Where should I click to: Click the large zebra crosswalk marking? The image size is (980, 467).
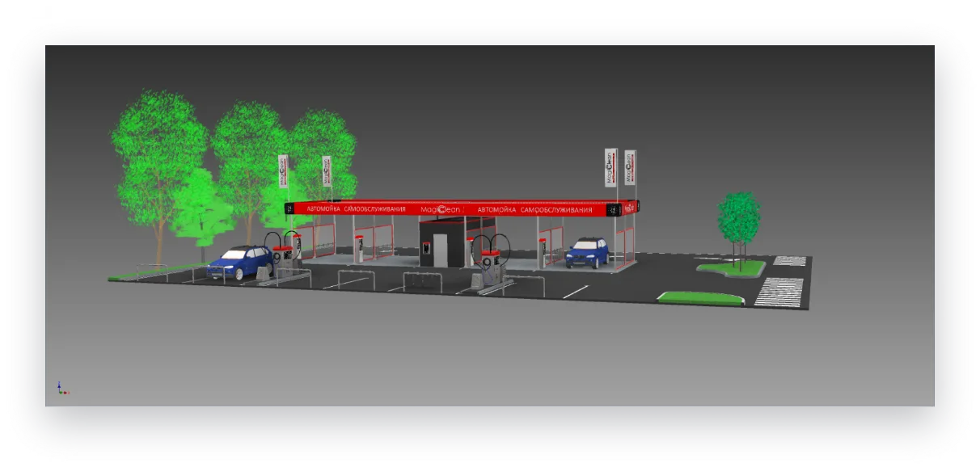point(780,292)
